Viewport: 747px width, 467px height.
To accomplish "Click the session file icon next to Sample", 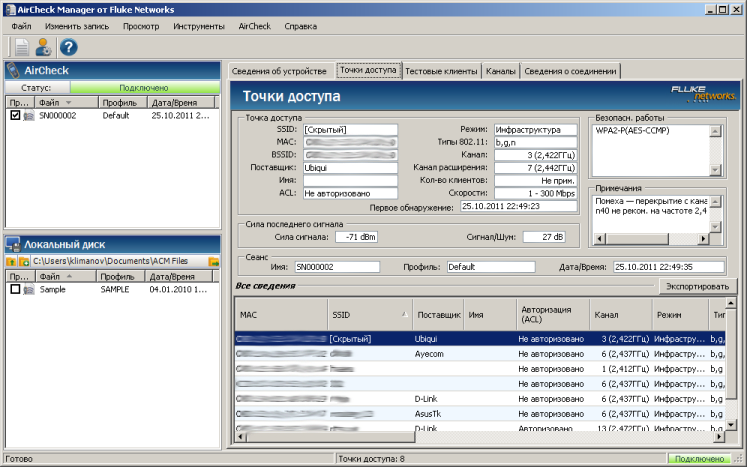I will point(29,289).
